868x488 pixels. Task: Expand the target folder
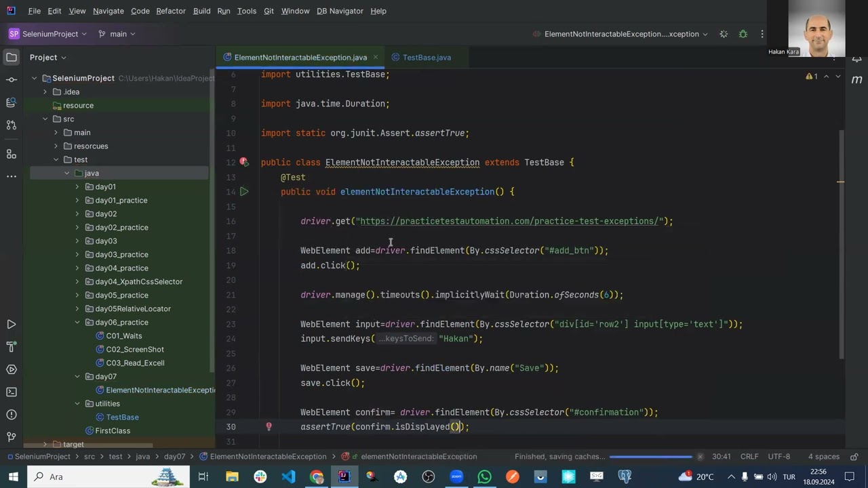(x=45, y=444)
